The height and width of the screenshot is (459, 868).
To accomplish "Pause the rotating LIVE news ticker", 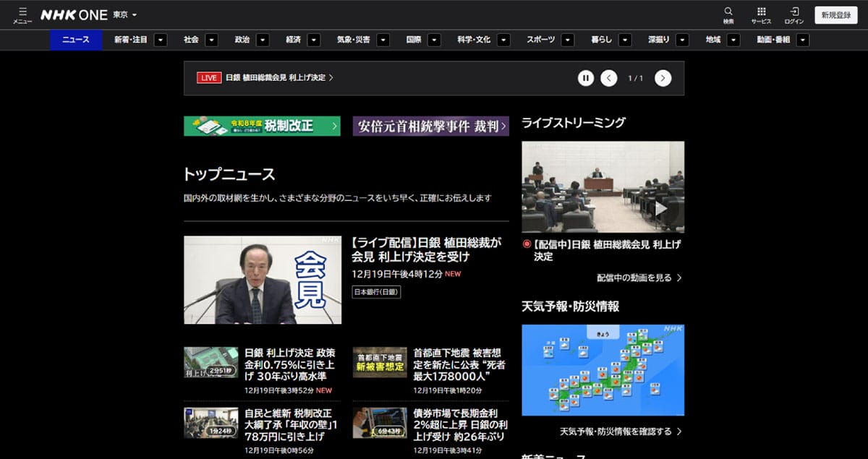I will click(x=586, y=77).
